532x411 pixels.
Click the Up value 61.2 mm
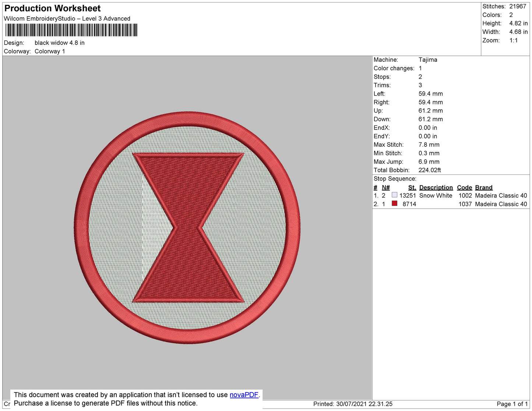tap(431, 110)
